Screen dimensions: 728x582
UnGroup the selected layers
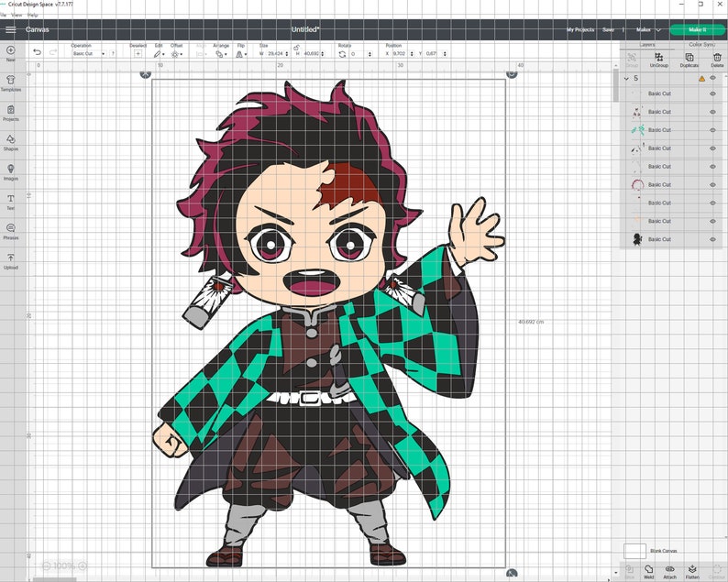coord(659,60)
